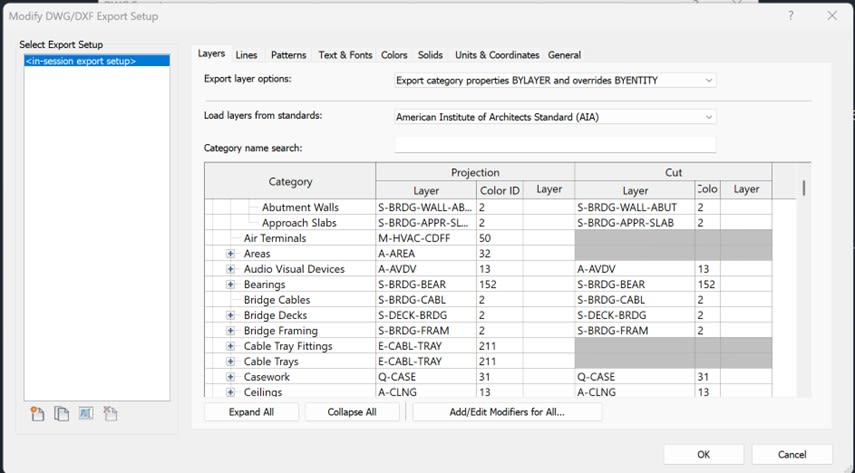The width and height of the screenshot is (855, 473).
Task: Switch to the Lines tab
Action: pyautogui.click(x=246, y=55)
